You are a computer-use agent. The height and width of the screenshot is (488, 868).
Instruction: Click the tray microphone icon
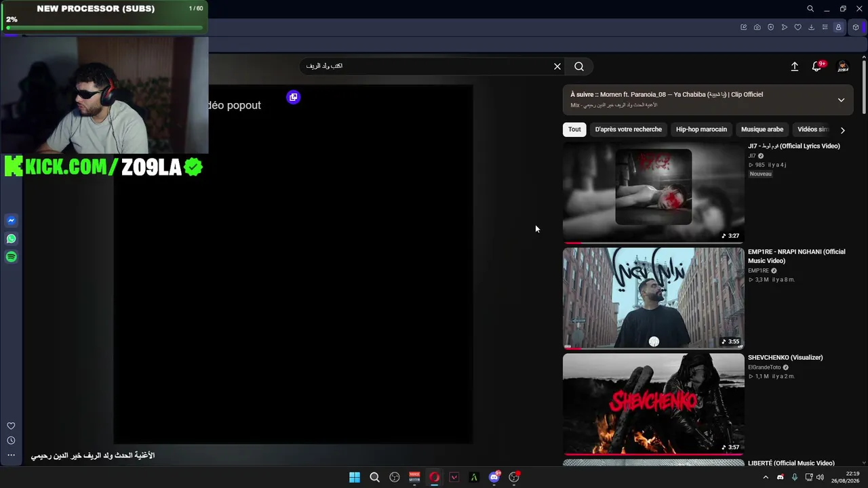tap(794, 477)
